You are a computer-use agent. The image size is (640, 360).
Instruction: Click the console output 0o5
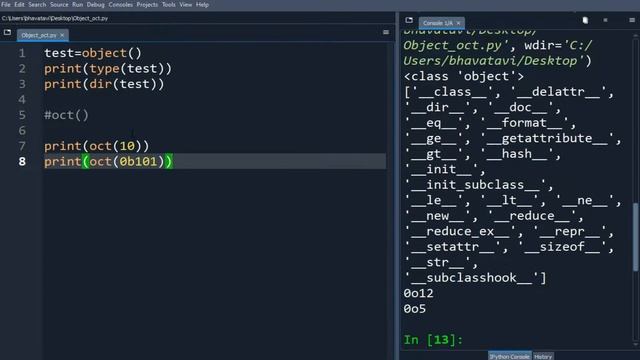[415, 309]
